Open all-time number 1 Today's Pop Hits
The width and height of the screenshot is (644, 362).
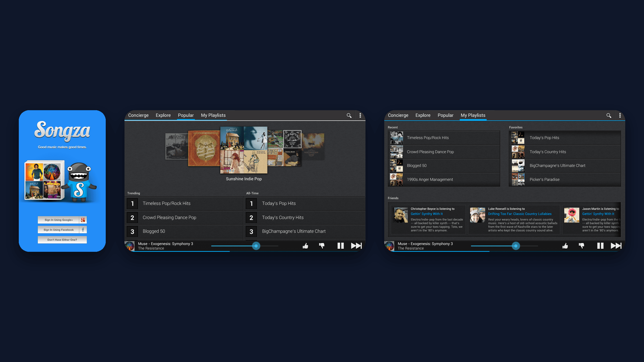pos(305,204)
